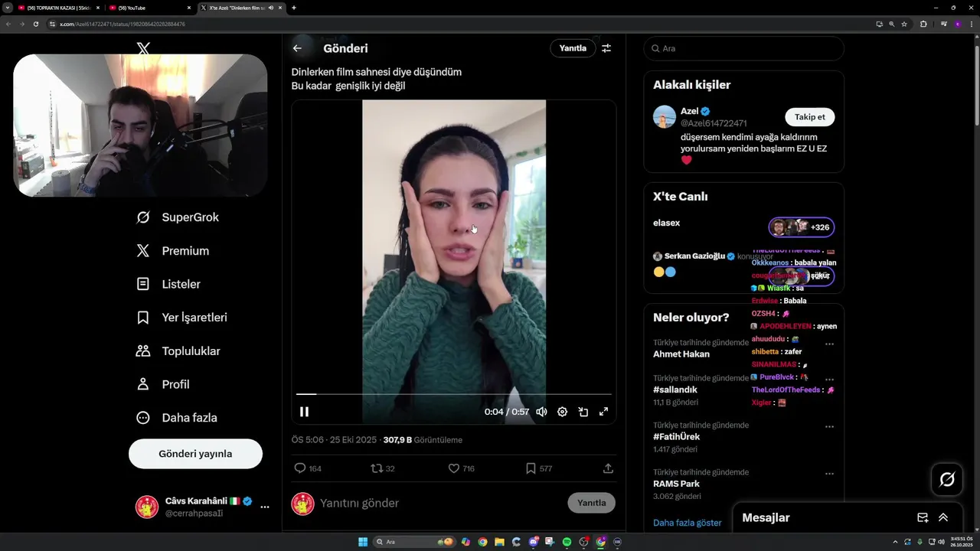Click 307,9 B Görüntüleme view count
Screen dimensions: 980x551
pyautogui.click(x=423, y=440)
